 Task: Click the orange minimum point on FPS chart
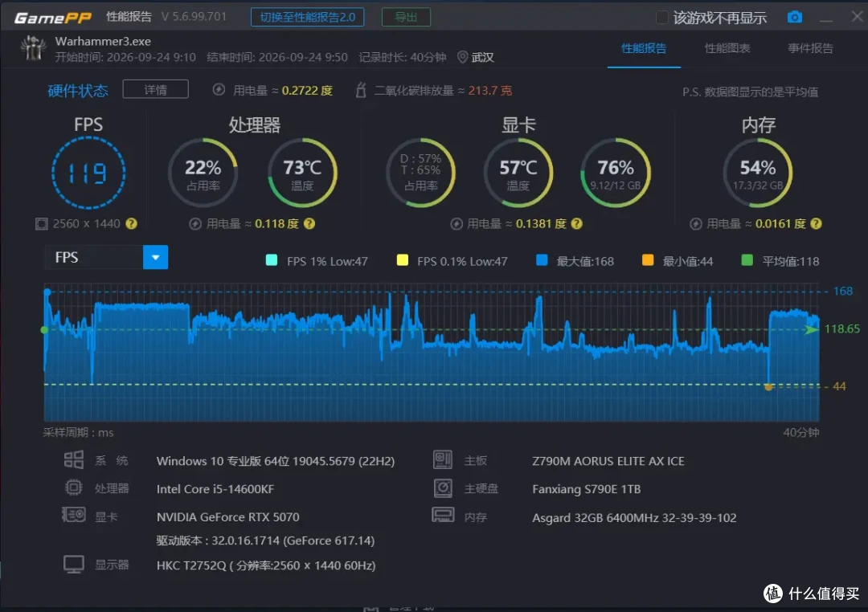click(768, 387)
